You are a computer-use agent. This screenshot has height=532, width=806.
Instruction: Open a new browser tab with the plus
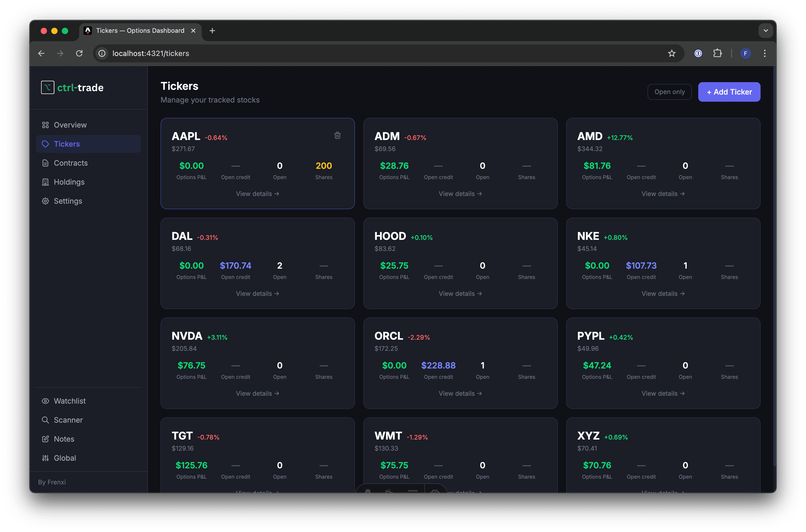click(212, 31)
